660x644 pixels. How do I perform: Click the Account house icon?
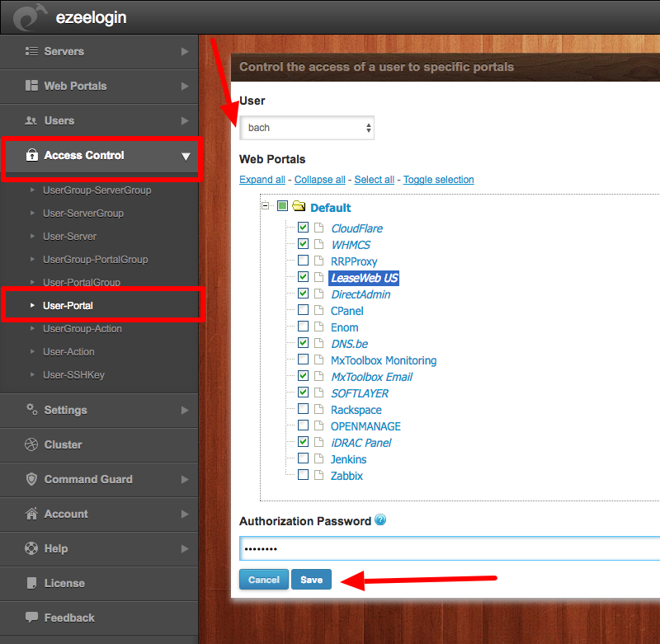pos(31,514)
